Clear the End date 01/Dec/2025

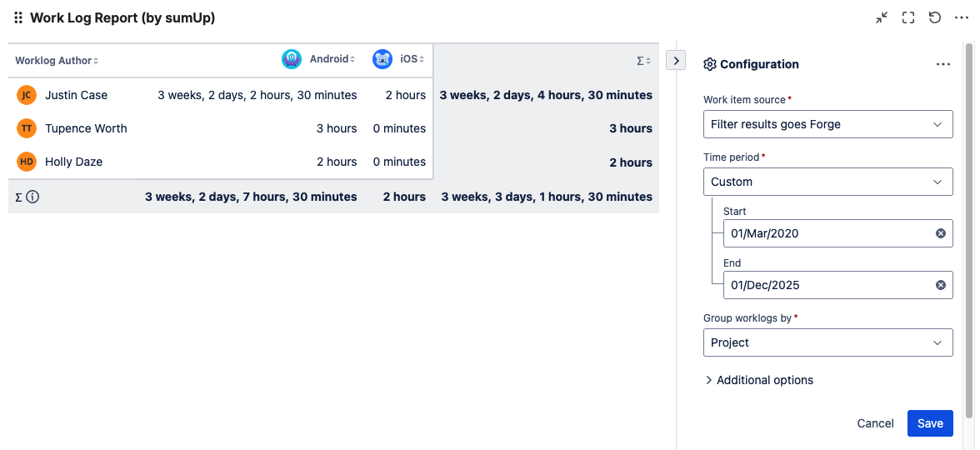(941, 285)
